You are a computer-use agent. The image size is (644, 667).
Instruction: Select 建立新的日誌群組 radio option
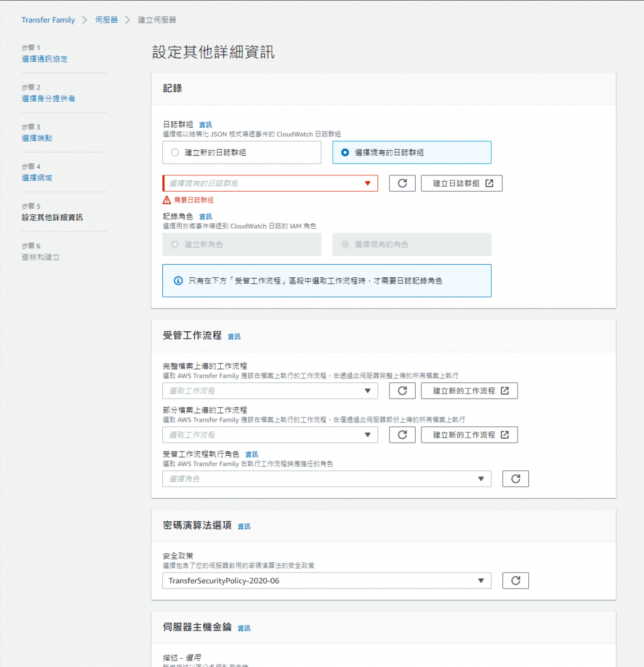coord(241,153)
